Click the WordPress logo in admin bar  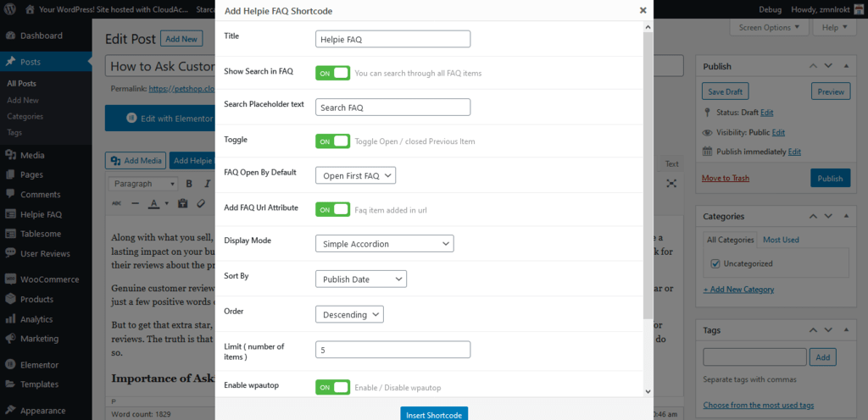(x=10, y=9)
